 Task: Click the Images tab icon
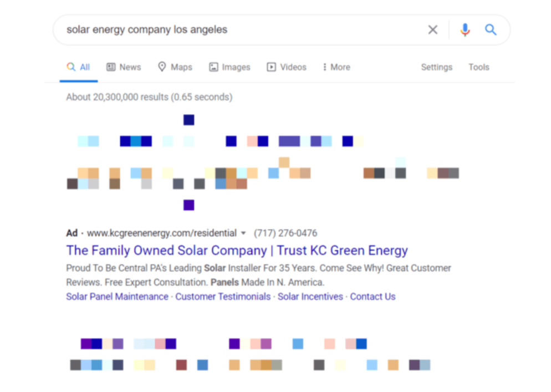tap(213, 67)
